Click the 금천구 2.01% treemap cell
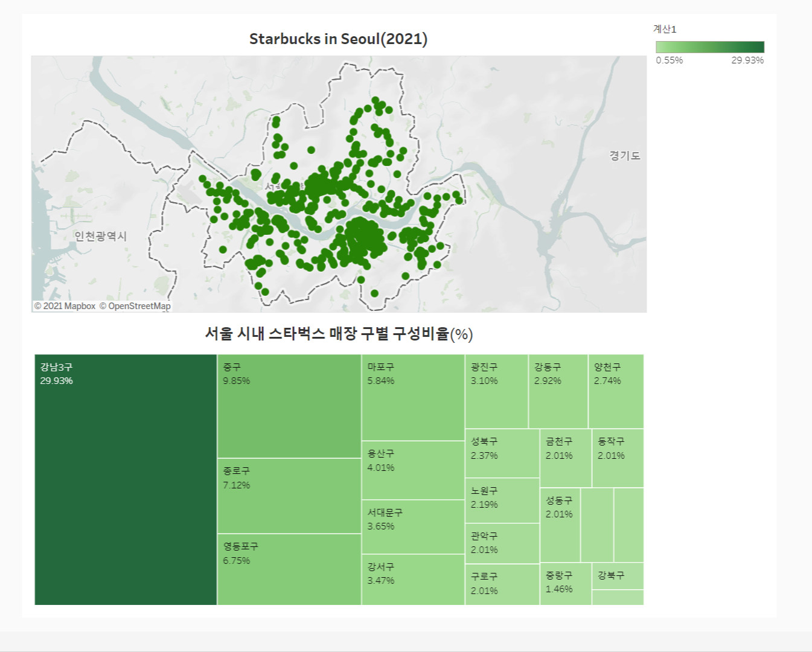This screenshot has height=652, width=812. (x=566, y=458)
